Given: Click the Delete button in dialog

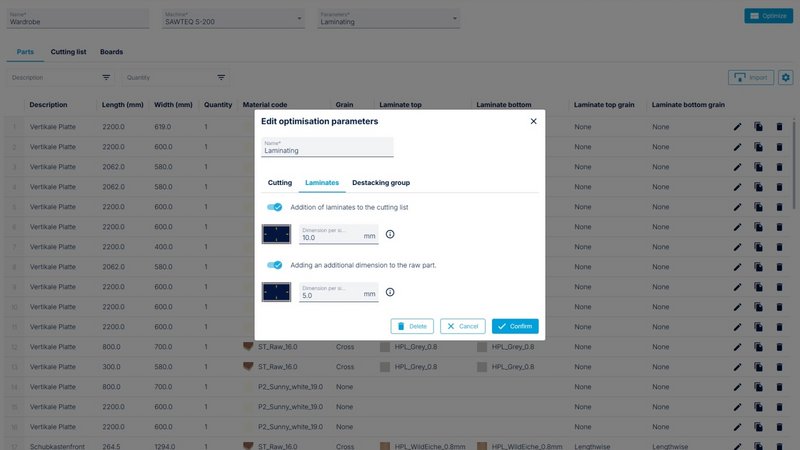Looking at the screenshot, I should tap(412, 326).
